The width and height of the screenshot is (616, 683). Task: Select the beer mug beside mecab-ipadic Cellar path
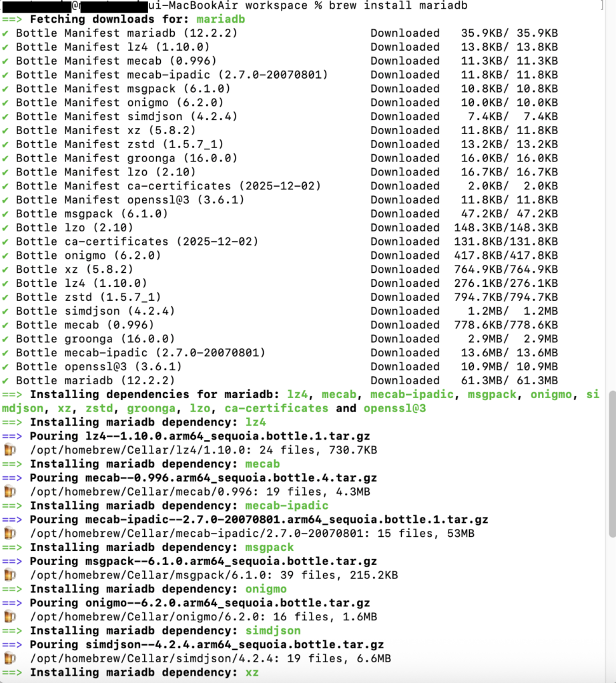coord(9,534)
